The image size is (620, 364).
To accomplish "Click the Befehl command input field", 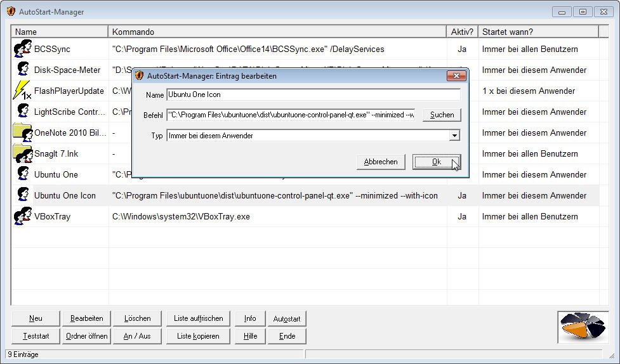I will (291, 115).
